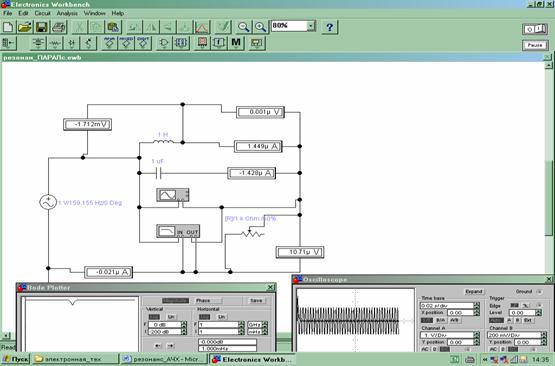Open the Windows Start (Пуск) button

[16, 359]
